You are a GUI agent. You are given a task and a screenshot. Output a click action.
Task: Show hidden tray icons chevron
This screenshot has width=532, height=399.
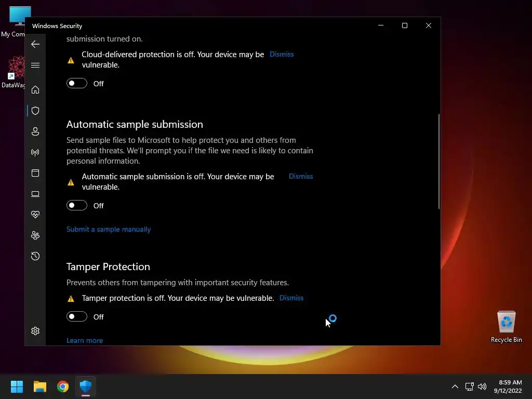coord(455,387)
